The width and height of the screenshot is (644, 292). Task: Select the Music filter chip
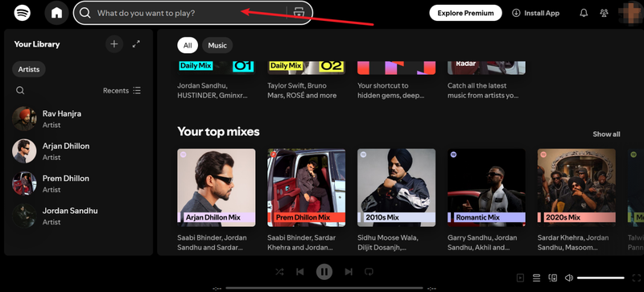pyautogui.click(x=217, y=45)
